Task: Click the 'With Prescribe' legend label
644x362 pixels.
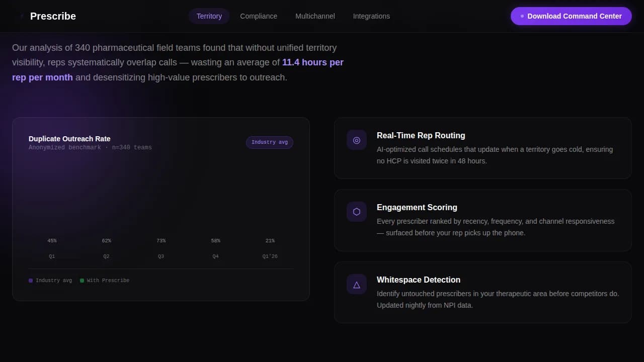Action: point(108,281)
